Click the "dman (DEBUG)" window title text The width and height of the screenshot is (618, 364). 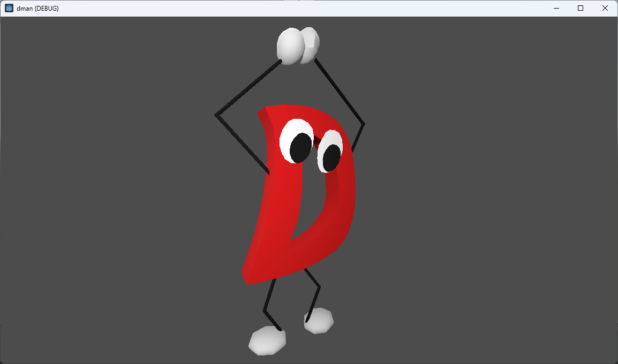[x=37, y=8]
